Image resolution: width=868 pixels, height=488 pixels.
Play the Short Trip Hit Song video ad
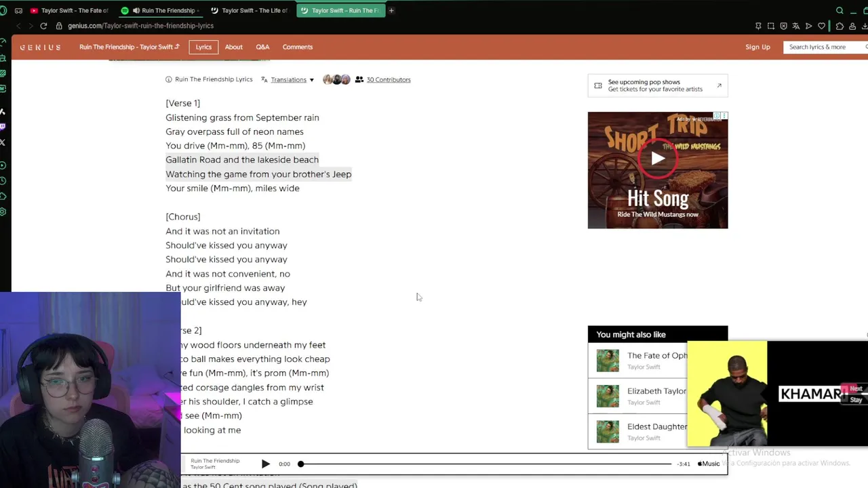click(657, 159)
